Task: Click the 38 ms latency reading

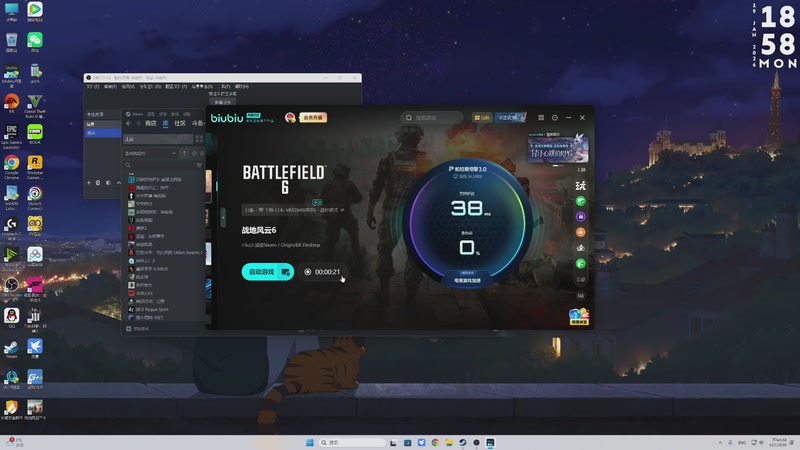Action: click(x=470, y=208)
